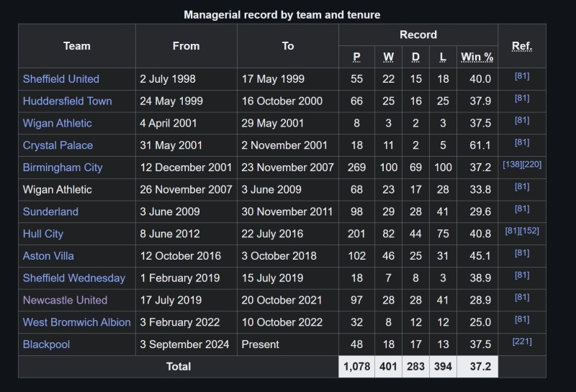Click the Win % column header abbreviation

pyautogui.click(x=477, y=57)
